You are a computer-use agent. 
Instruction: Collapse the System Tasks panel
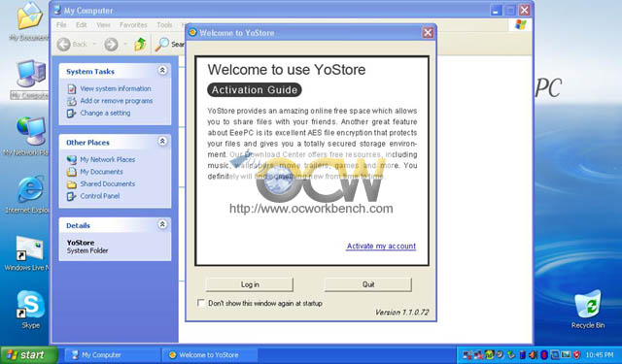[162, 71]
